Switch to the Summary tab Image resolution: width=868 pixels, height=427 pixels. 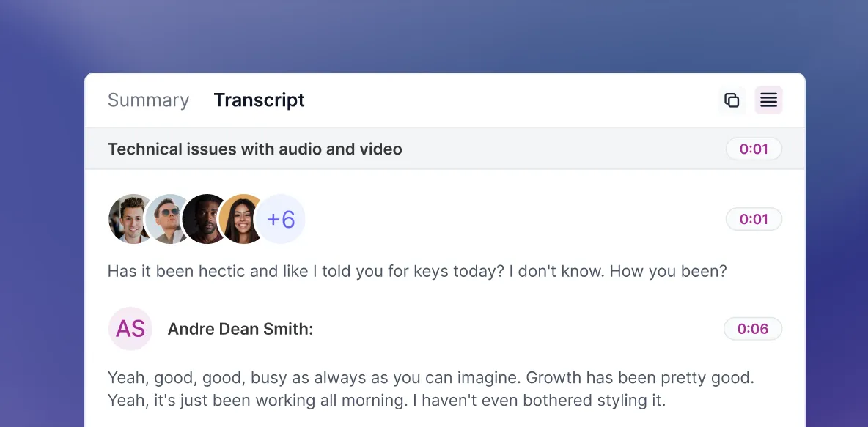coord(148,100)
